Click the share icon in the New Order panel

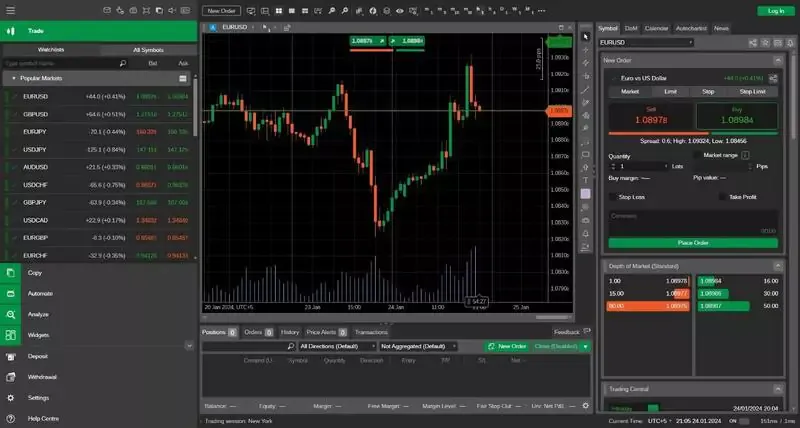pyautogui.click(x=773, y=78)
